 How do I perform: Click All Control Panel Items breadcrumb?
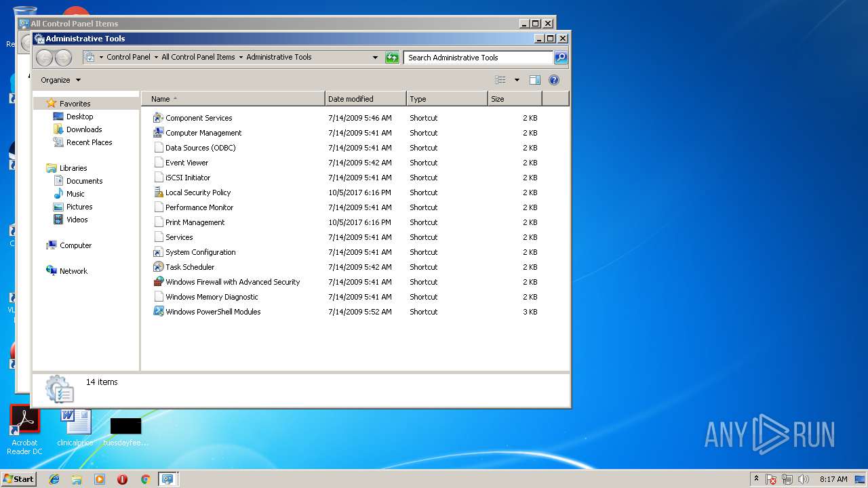pos(198,58)
